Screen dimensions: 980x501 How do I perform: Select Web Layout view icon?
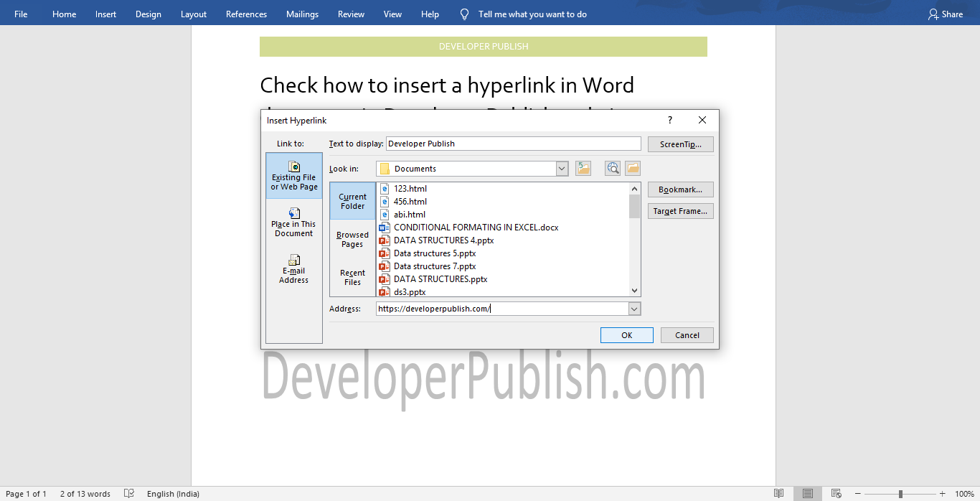(x=835, y=493)
